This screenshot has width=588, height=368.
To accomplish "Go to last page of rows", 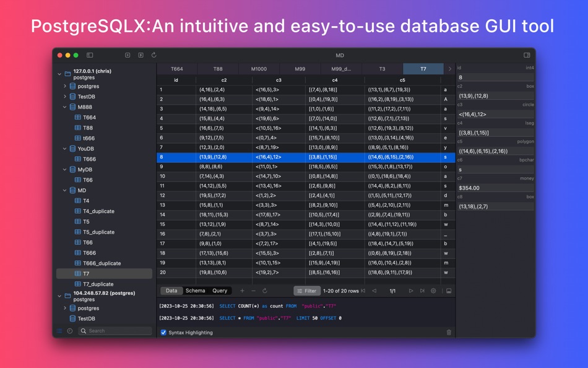I will [422, 291].
